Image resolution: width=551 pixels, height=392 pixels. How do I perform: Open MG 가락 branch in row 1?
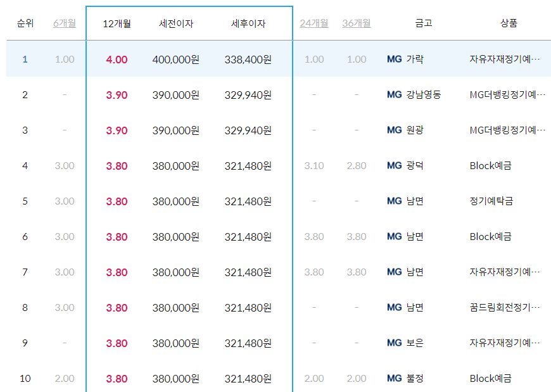405,59
